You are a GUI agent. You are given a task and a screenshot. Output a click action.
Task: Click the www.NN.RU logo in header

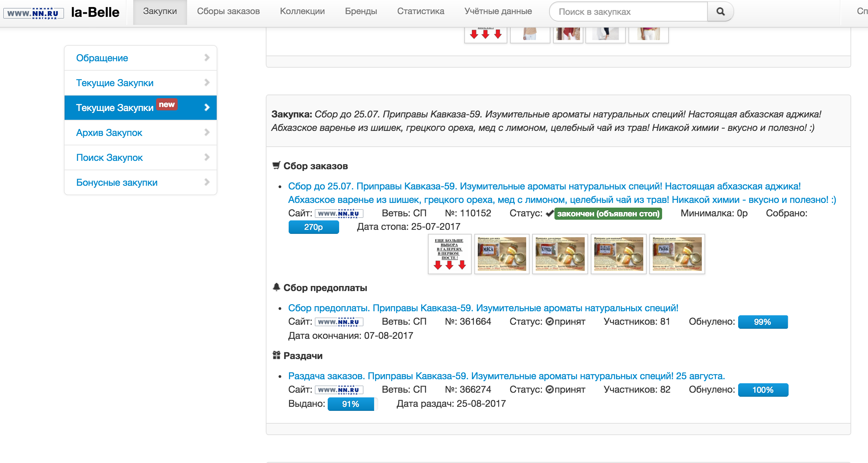point(33,13)
